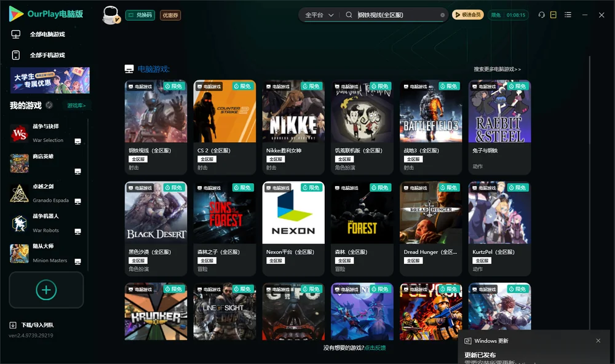This screenshot has height=364, width=615.
Task: Click the 点击反馈 feedback link
Action: coord(375,348)
